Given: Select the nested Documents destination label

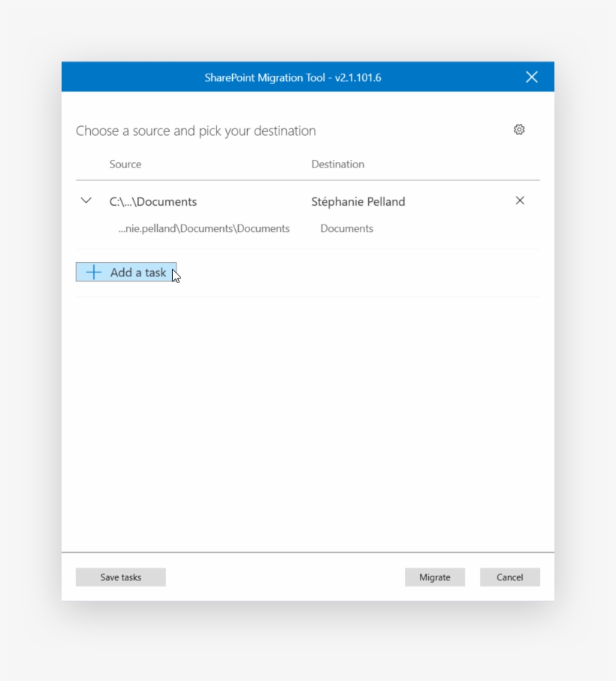Looking at the screenshot, I should coord(346,228).
